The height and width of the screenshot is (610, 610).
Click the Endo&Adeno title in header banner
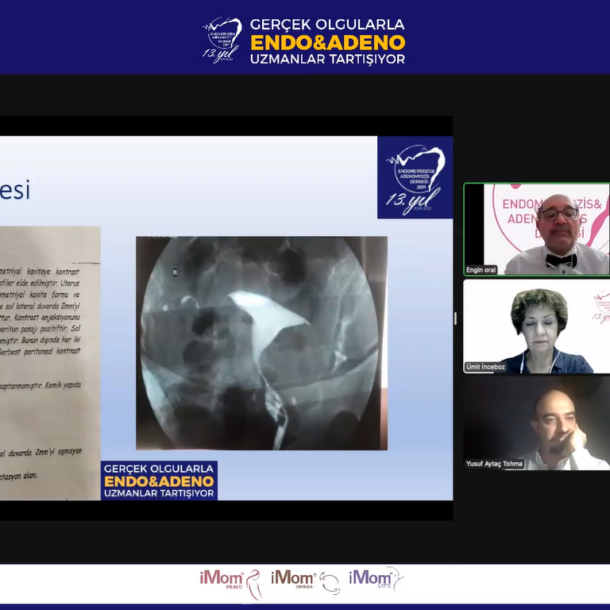(x=327, y=42)
